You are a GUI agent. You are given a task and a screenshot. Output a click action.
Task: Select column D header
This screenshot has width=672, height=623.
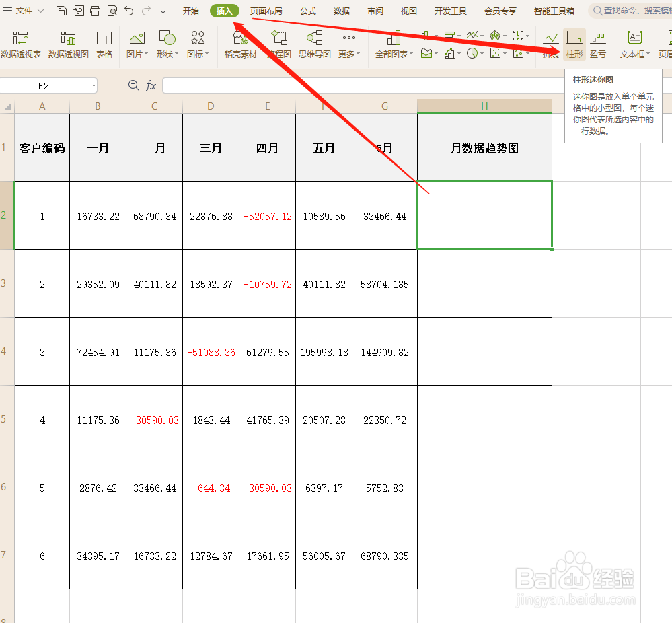coord(211,106)
